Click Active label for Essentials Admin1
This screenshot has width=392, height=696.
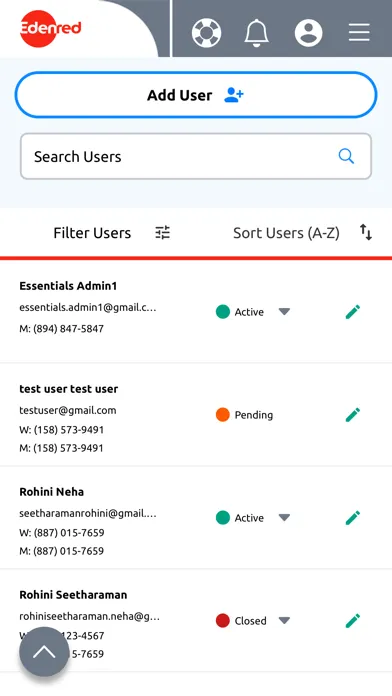point(249,312)
